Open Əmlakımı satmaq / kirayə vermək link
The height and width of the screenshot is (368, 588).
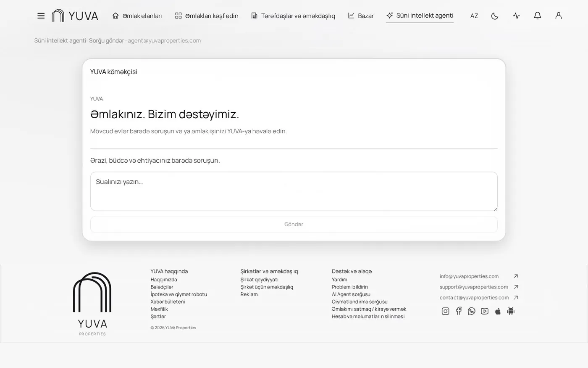click(369, 309)
